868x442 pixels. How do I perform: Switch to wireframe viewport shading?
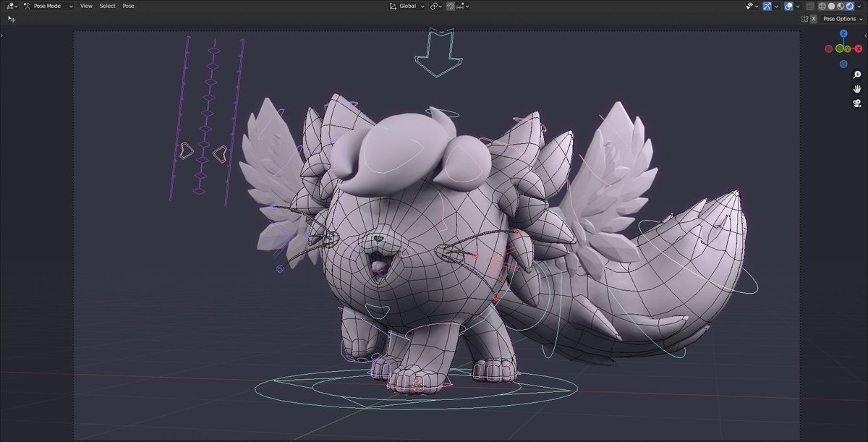click(x=822, y=6)
